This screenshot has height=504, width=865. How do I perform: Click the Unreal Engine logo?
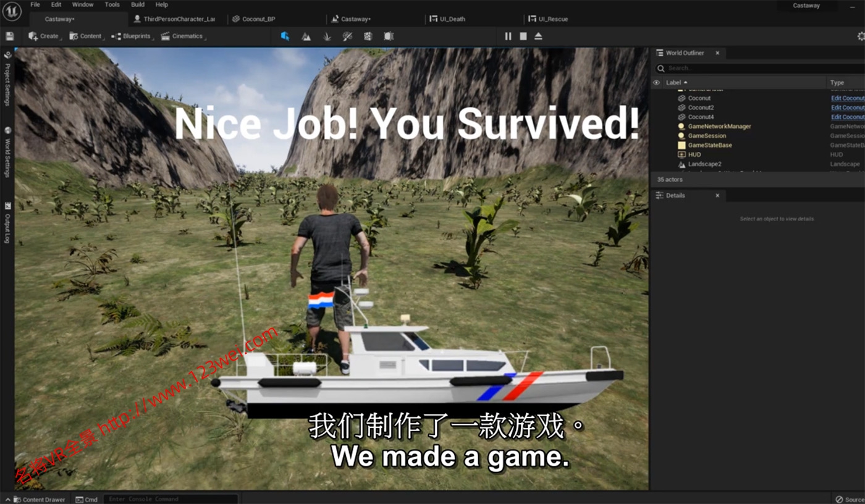click(x=12, y=11)
